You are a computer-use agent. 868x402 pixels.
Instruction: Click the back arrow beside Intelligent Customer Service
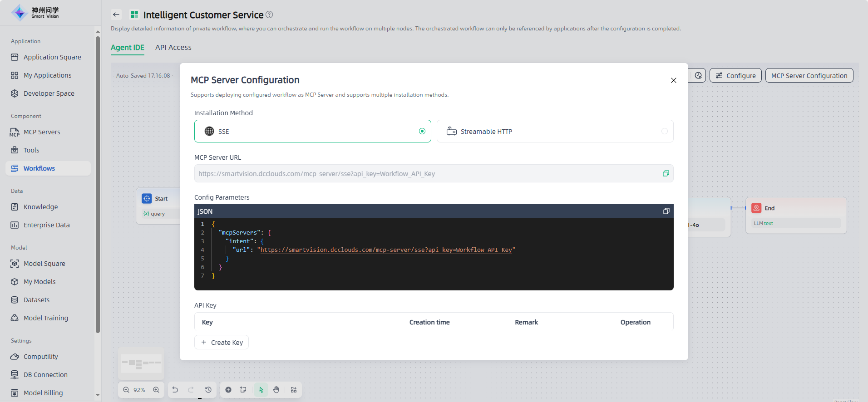116,15
